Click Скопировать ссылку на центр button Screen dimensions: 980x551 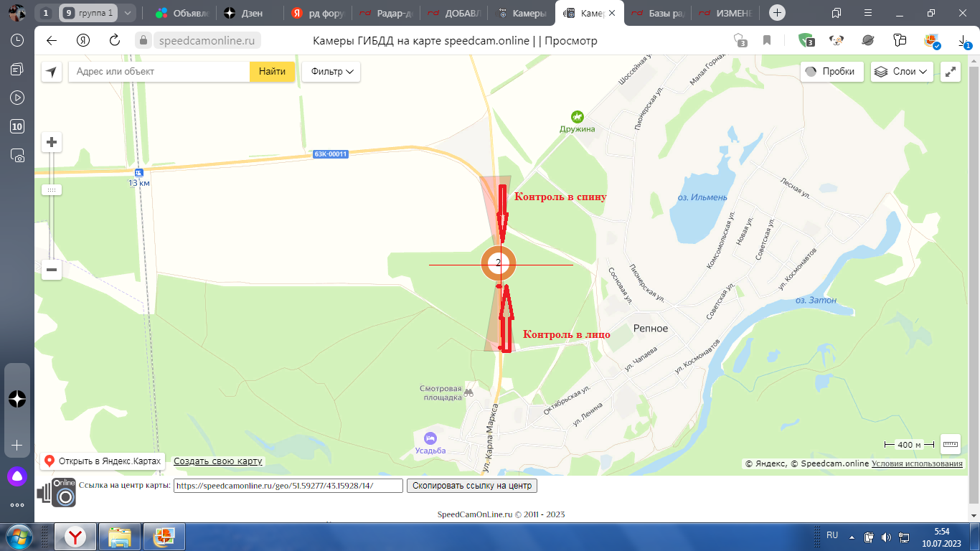tap(472, 486)
